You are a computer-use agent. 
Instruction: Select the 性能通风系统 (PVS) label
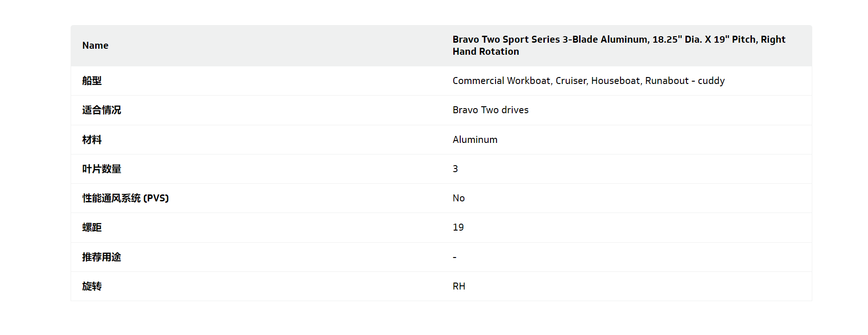pyautogui.click(x=125, y=198)
